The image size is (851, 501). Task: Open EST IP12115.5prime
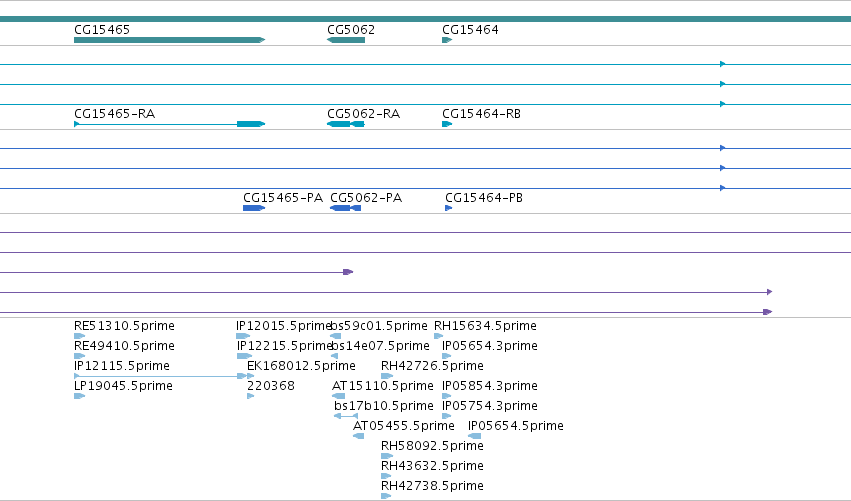[122, 366]
